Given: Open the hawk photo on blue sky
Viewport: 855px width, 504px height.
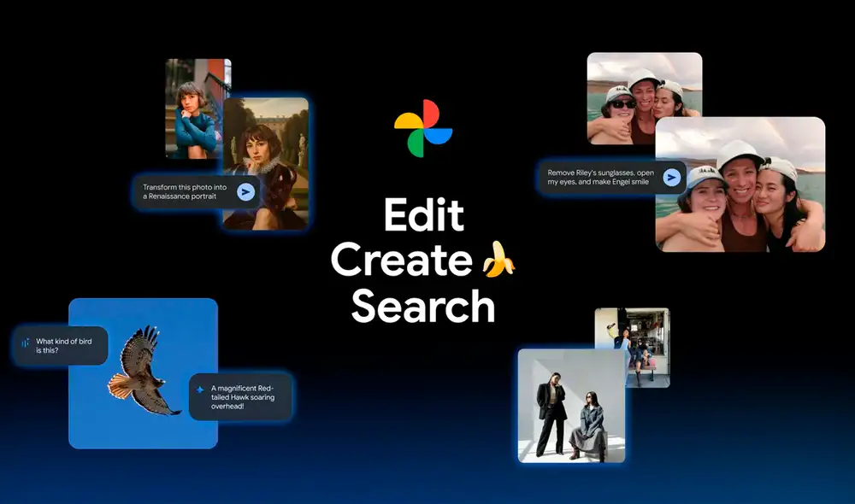Looking at the screenshot, I should (143, 373).
